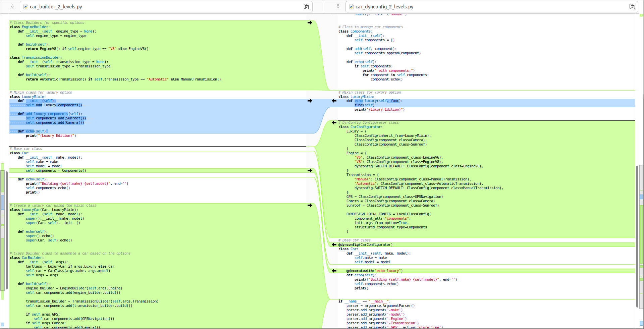Click 'engine_builder = EngineBuilder(self.args.Engine)' line
This screenshot has width=644, height=329.
(x=74, y=288)
